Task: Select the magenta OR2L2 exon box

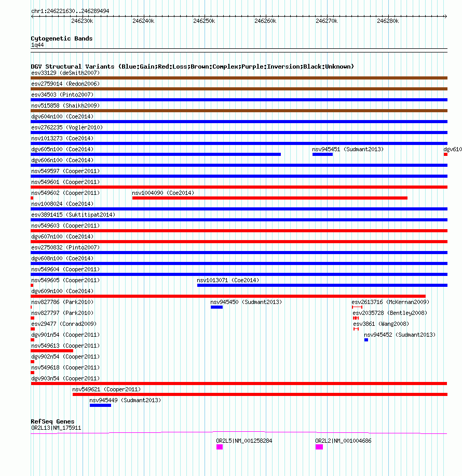Action: [319, 447]
